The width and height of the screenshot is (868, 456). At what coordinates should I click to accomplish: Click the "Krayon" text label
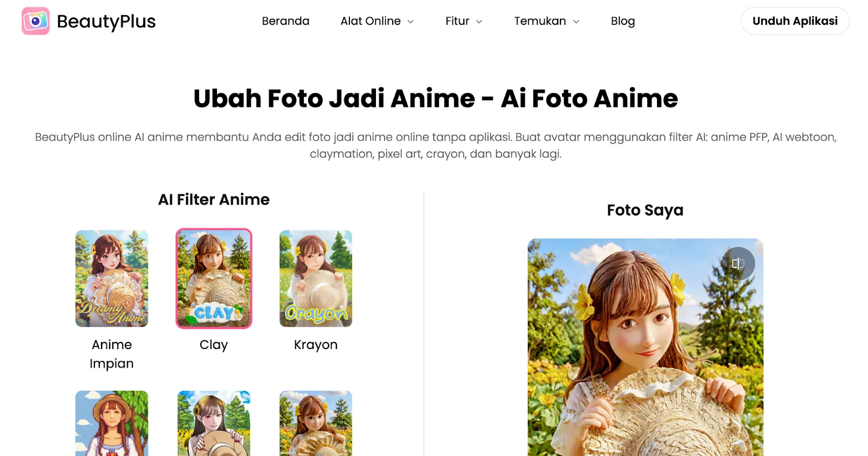click(316, 345)
